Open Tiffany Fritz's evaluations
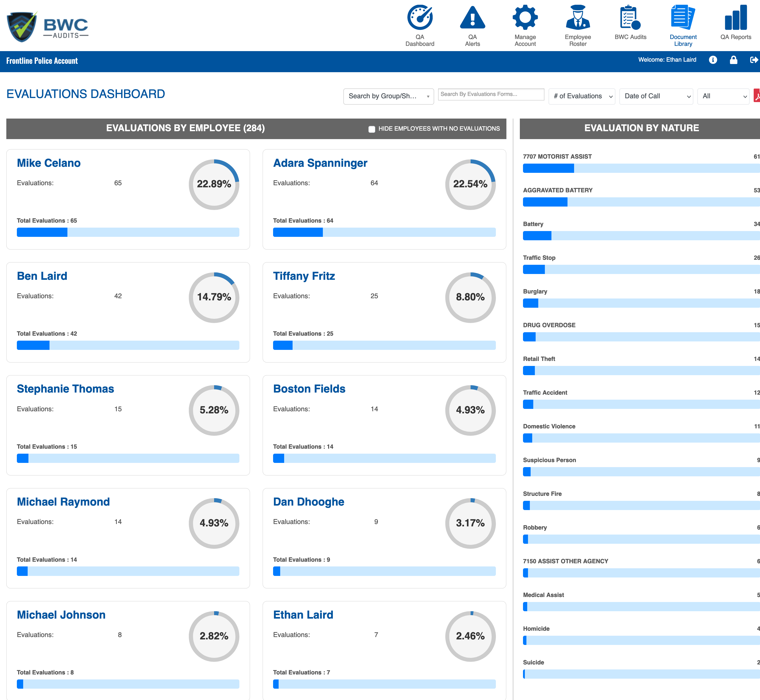760x700 pixels. coord(304,276)
